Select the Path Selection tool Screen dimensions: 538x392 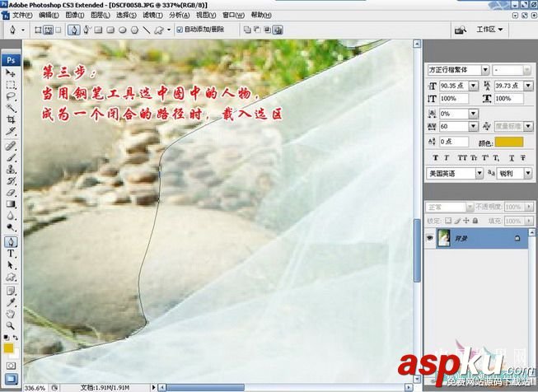click(x=11, y=265)
